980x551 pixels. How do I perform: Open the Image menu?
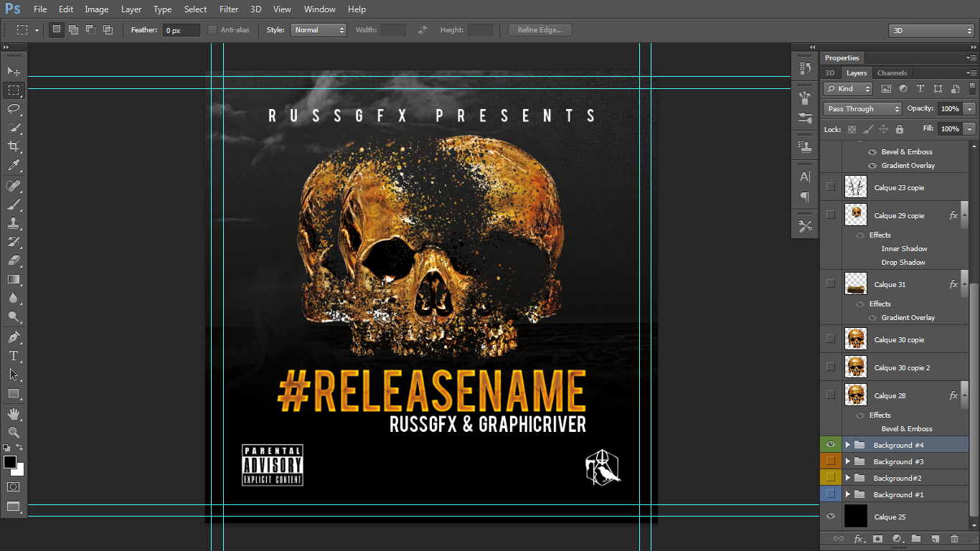(x=97, y=9)
